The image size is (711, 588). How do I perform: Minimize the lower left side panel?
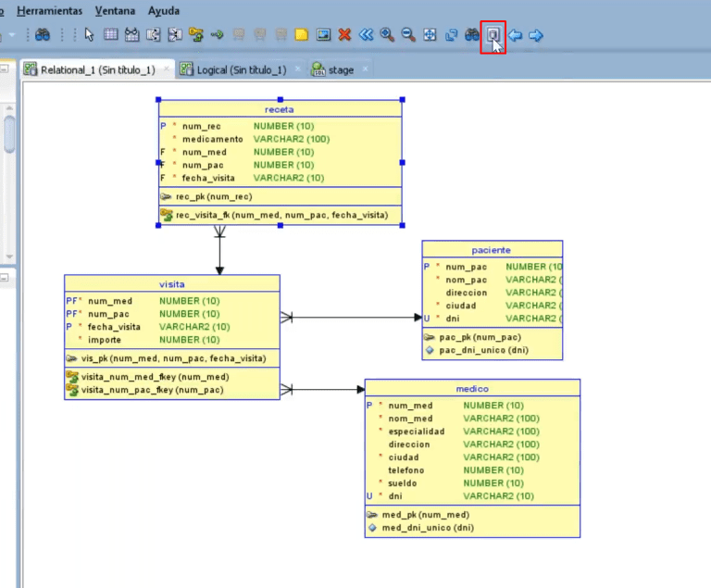click(x=4, y=277)
